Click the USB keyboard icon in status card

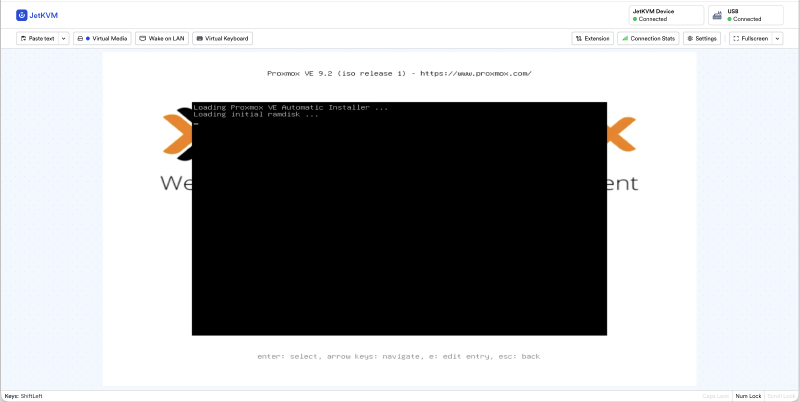[x=717, y=15]
